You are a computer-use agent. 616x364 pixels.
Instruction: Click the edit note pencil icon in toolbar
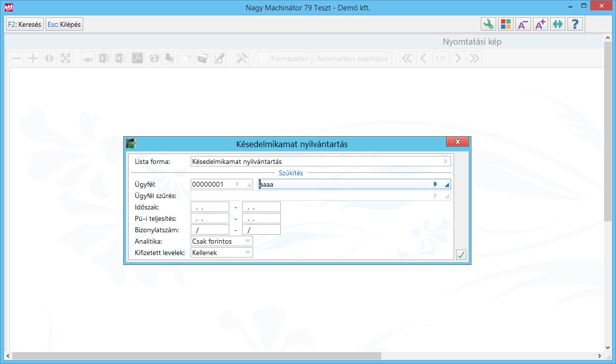(x=219, y=58)
